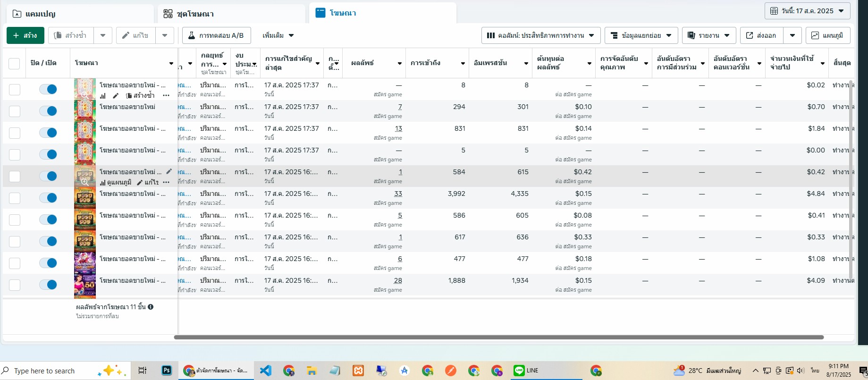This screenshot has width=868, height=380.
Task: Click the pencil edit icon in the first ad row
Action: (116, 96)
